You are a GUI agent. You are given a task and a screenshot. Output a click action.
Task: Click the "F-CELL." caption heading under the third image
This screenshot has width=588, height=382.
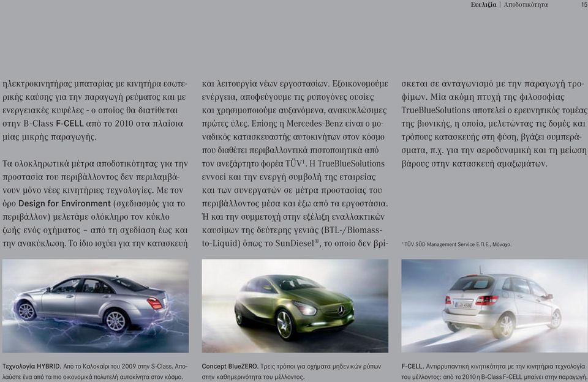click(412, 366)
